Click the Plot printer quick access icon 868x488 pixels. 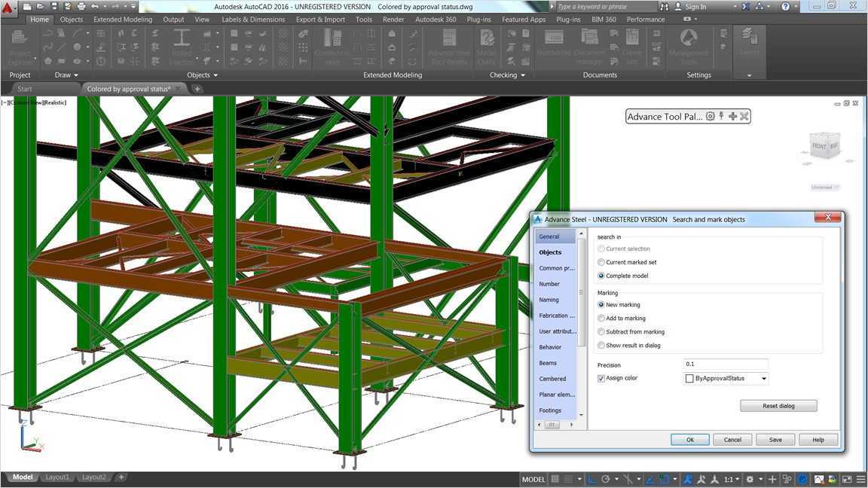81,7
